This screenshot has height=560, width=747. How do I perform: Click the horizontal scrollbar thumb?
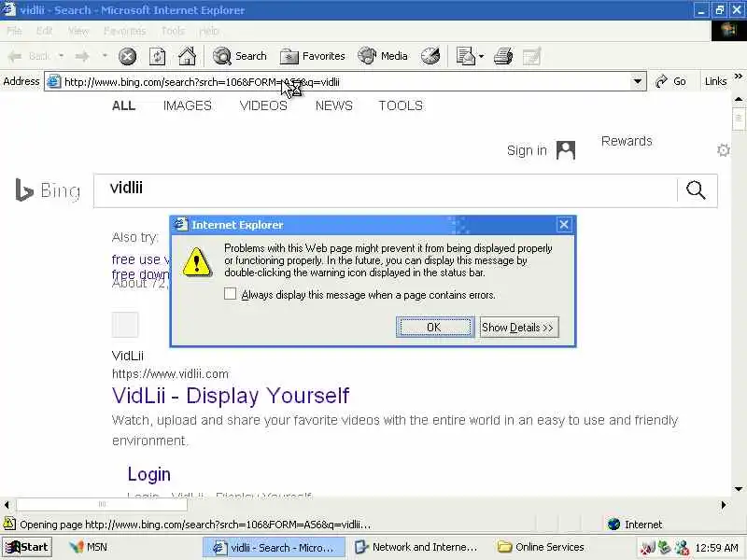point(102,504)
